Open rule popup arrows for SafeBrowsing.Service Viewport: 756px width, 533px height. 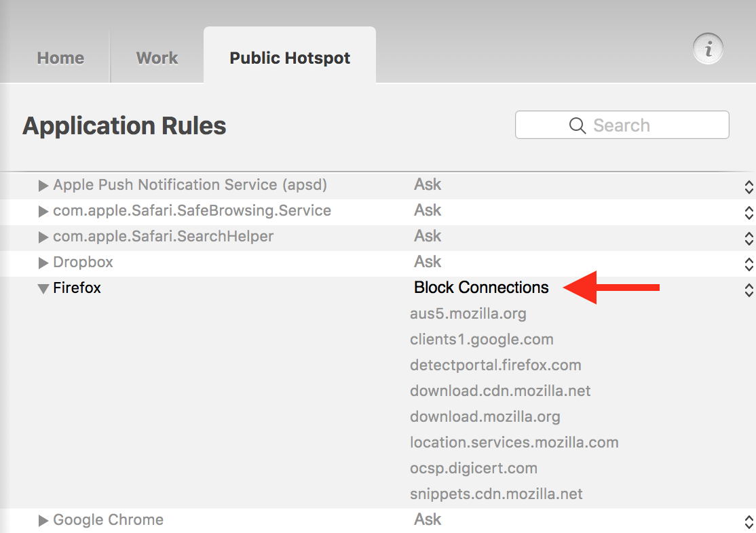point(749,212)
